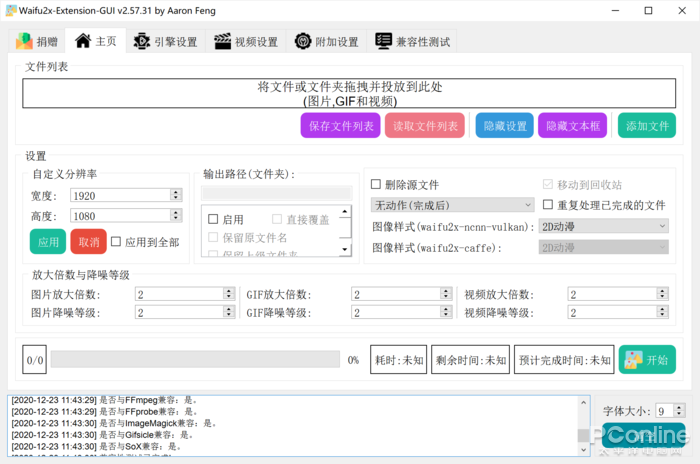Click the red 取消 button
The width and height of the screenshot is (700, 464).
click(88, 242)
